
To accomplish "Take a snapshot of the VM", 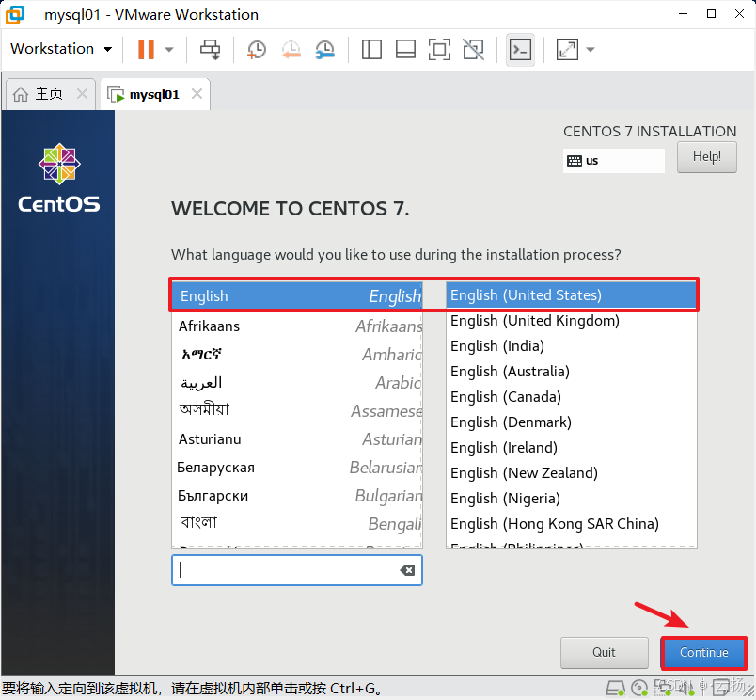I will [x=256, y=49].
